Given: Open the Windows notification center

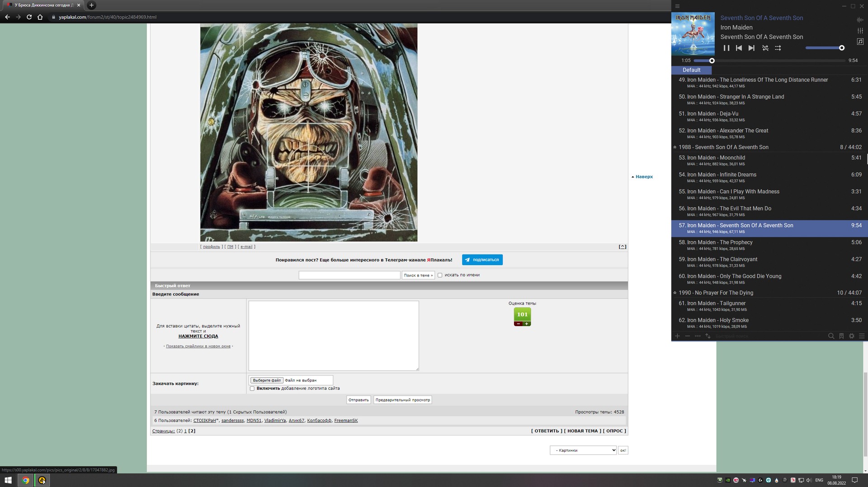Looking at the screenshot, I should point(855,480).
